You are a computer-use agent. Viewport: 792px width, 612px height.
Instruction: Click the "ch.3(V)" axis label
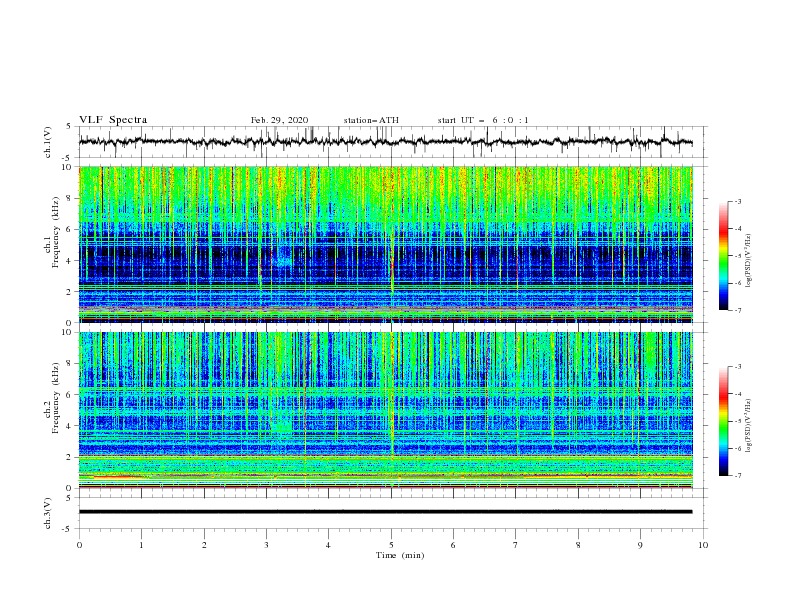pyautogui.click(x=48, y=513)
